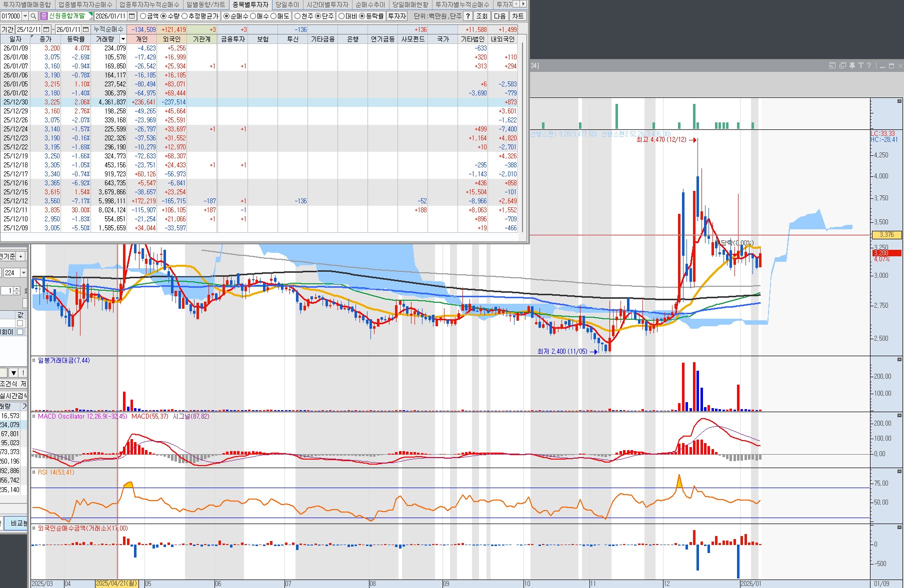
Task: Click the stock search magnifier icon
Action: 33,16
